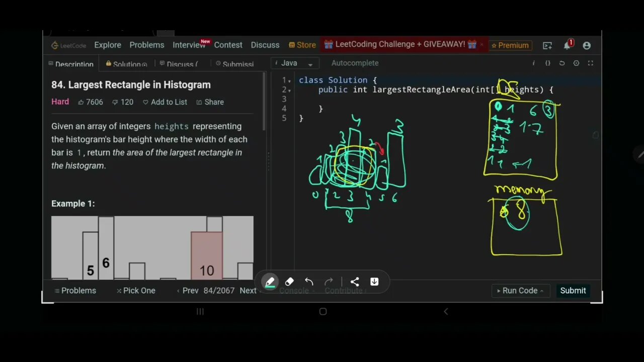Open Explore in the top navigation
The image size is (644, 362).
[x=107, y=45]
